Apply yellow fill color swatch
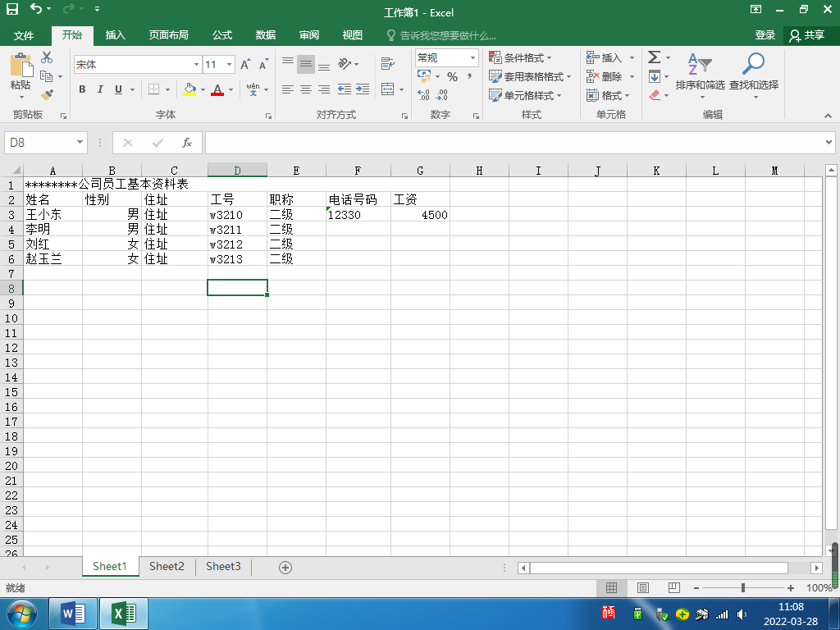Viewport: 840px width, 630px height. pyautogui.click(x=189, y=89)
